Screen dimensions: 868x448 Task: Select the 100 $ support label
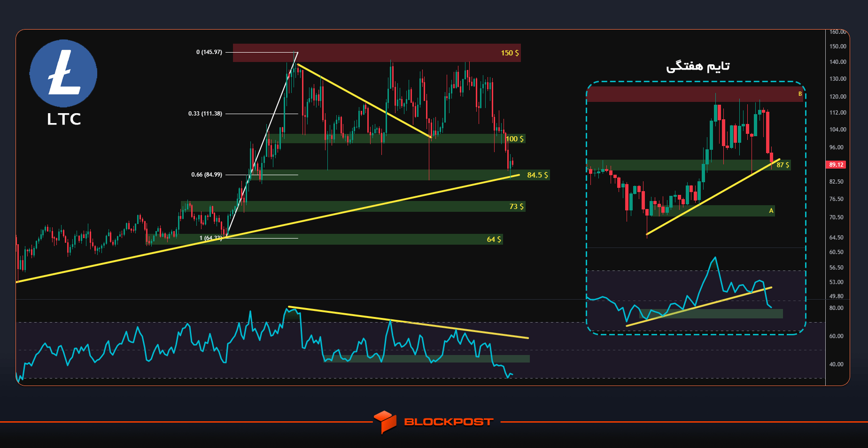pyautogui.click(x=515, y=139)
